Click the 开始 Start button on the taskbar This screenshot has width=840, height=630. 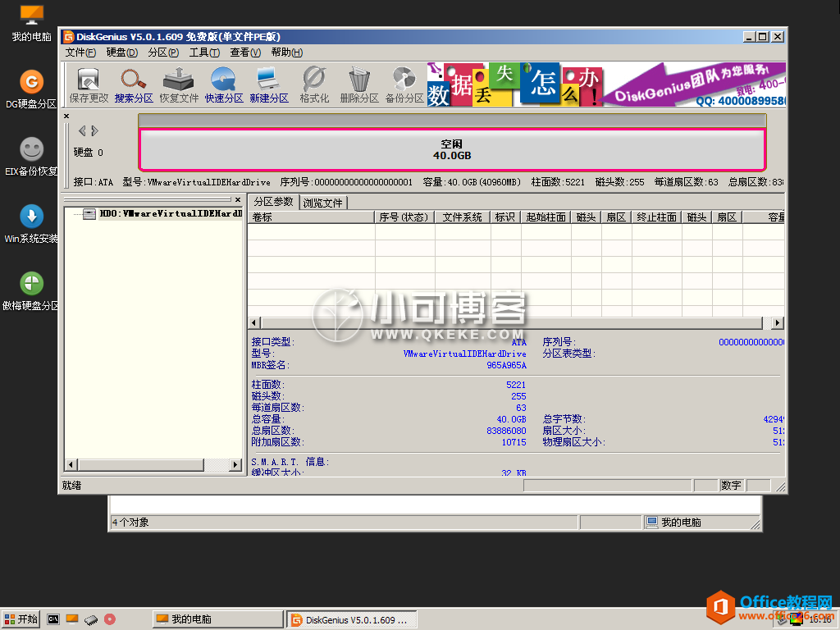(x=21, y=619)
